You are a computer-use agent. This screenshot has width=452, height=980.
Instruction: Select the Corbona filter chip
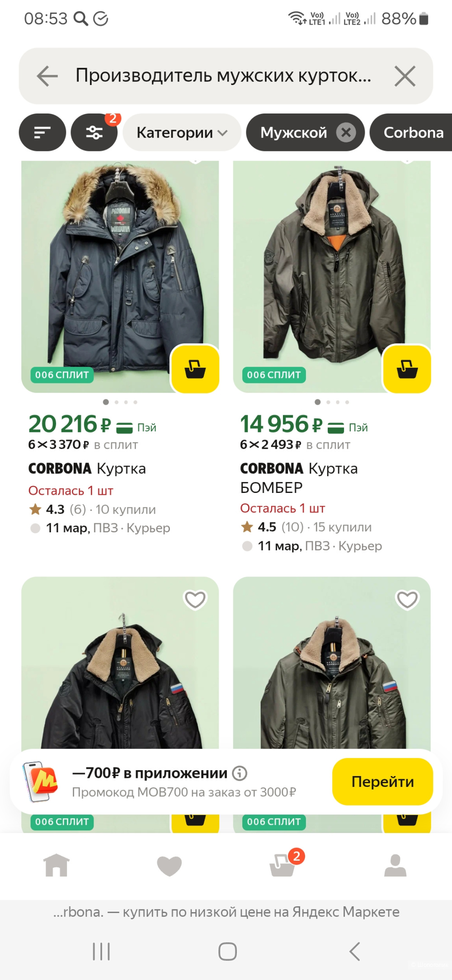(413, 132)
